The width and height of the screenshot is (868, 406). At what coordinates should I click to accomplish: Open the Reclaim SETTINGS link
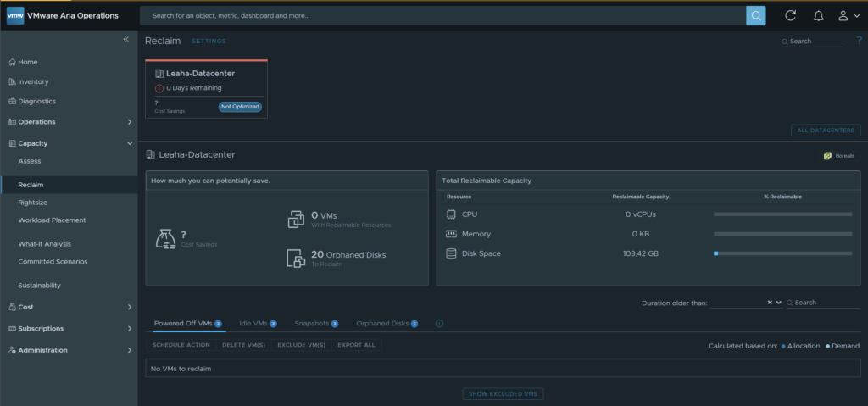pyautogui.click(x=209, y=41)
